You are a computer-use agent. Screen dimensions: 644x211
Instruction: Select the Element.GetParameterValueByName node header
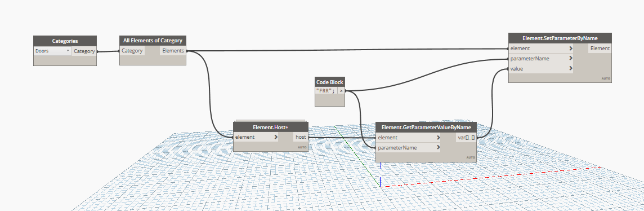pos(426,127)
